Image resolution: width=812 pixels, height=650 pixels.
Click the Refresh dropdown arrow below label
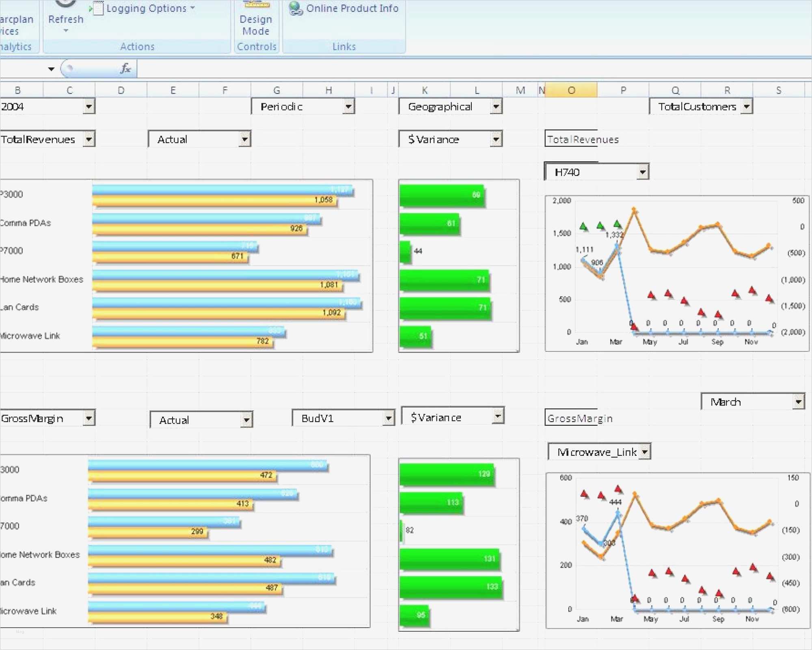tap(66, 31)
